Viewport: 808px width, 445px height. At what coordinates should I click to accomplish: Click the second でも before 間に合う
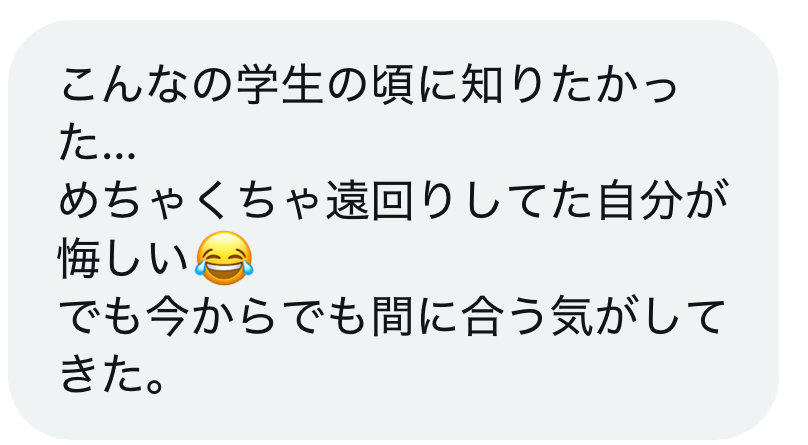click(325, 316)
